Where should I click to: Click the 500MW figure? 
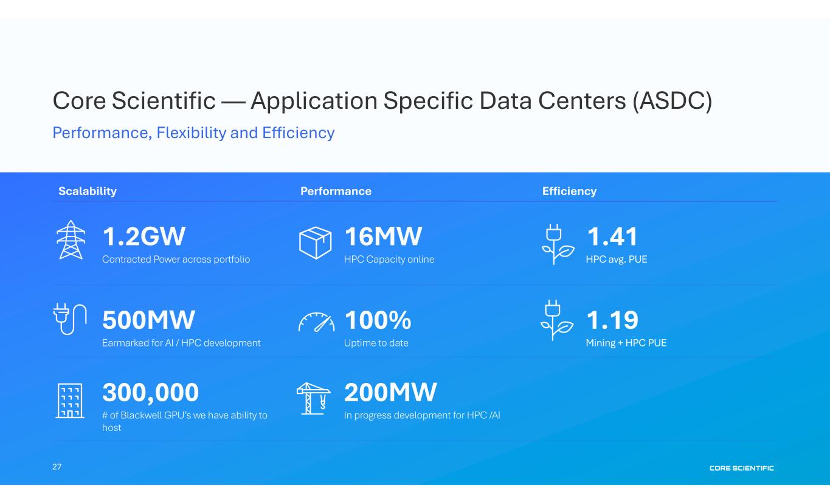tap(148, 320)
